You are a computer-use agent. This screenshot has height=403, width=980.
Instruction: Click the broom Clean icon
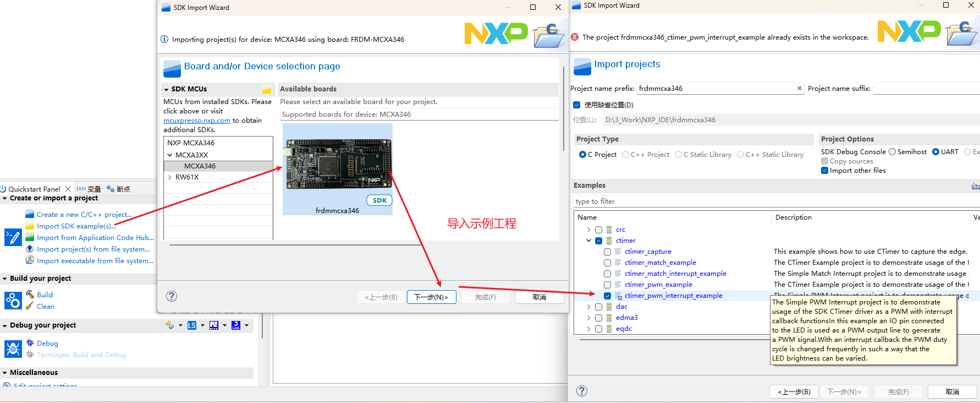(30, 306)
